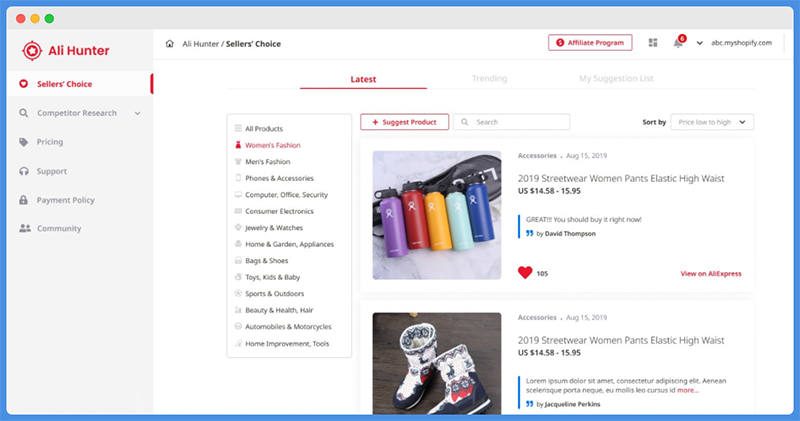Open the notification bell with badge 6
The width and height of the screenshot is (800, 421).
(679, 42)
